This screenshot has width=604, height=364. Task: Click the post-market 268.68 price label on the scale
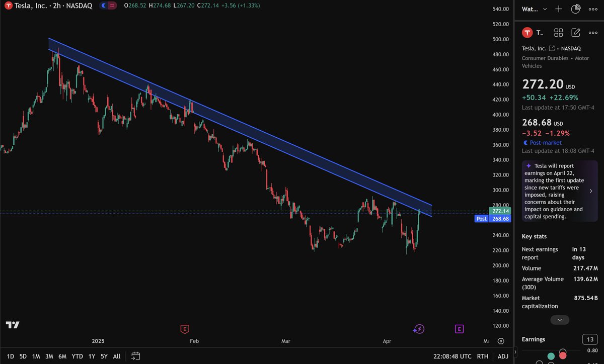coord(500,218)
